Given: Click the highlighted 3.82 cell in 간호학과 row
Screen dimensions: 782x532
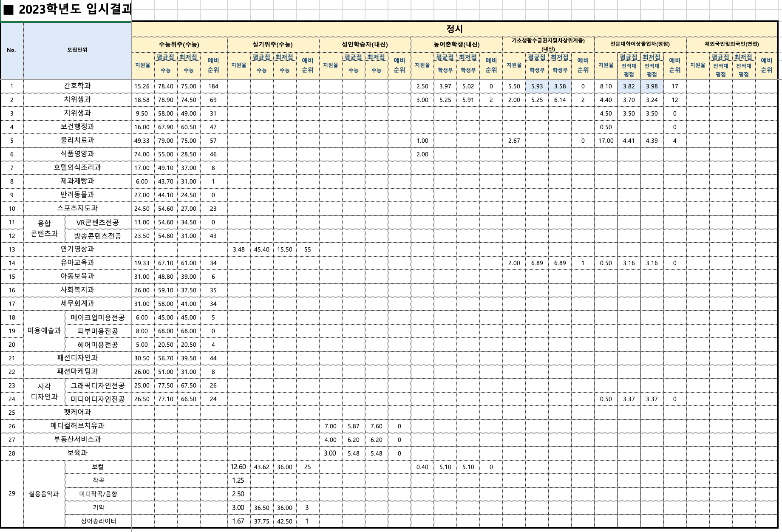Looking at the screenshot, I should click(x=629, y=86).
